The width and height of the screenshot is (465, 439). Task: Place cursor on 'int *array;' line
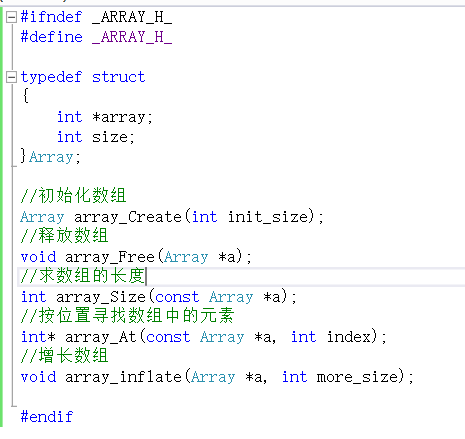coord(105,117)
